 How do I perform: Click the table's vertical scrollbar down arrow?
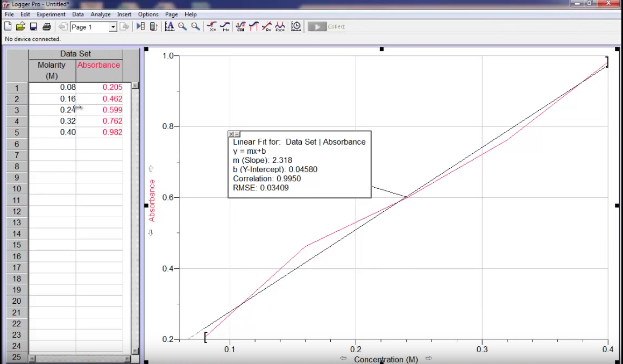[135, 351]
